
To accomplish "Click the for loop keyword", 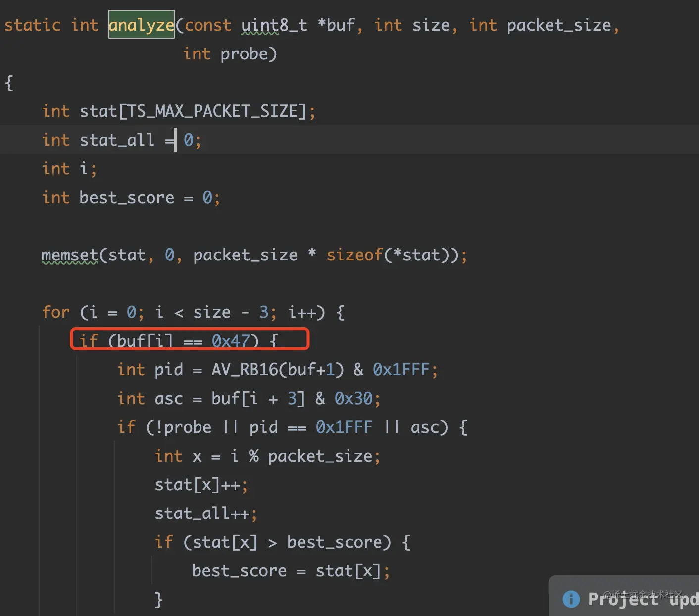I will [x=56, y=312].
